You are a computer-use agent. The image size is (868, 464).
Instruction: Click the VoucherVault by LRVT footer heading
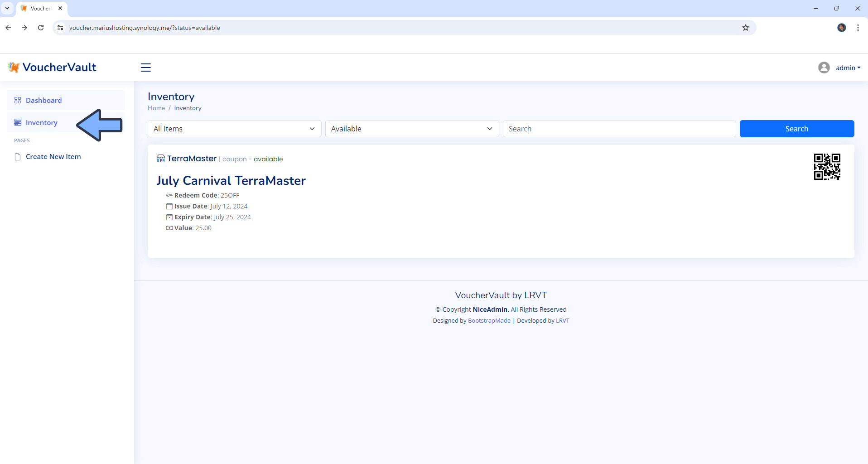coord(501,295)
